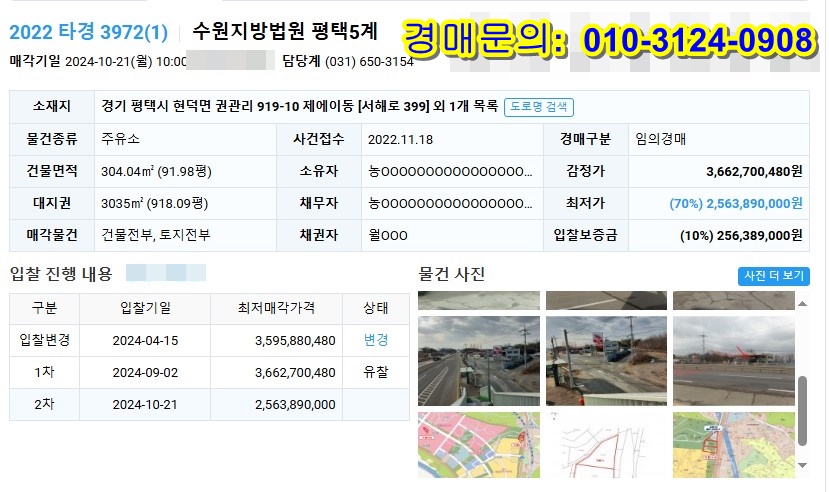The width and height of the screenshot is (829, 492).
Task: Select the 2차 round row label
Action: (44, 404)
